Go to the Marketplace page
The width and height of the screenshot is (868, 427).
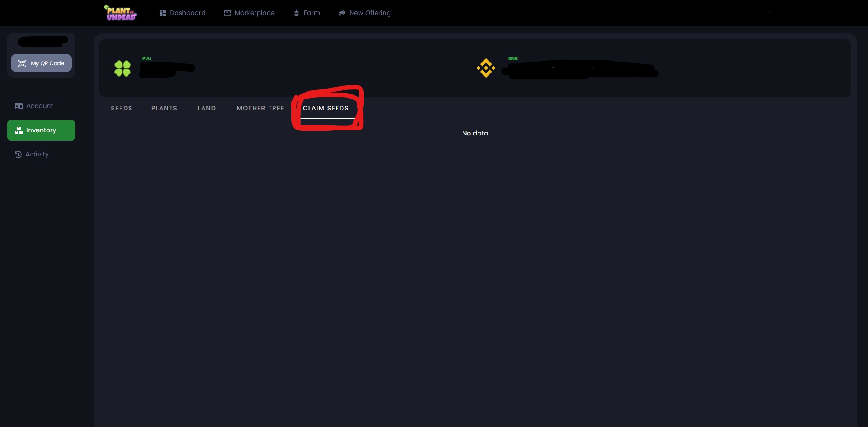(x=249, y=13)
